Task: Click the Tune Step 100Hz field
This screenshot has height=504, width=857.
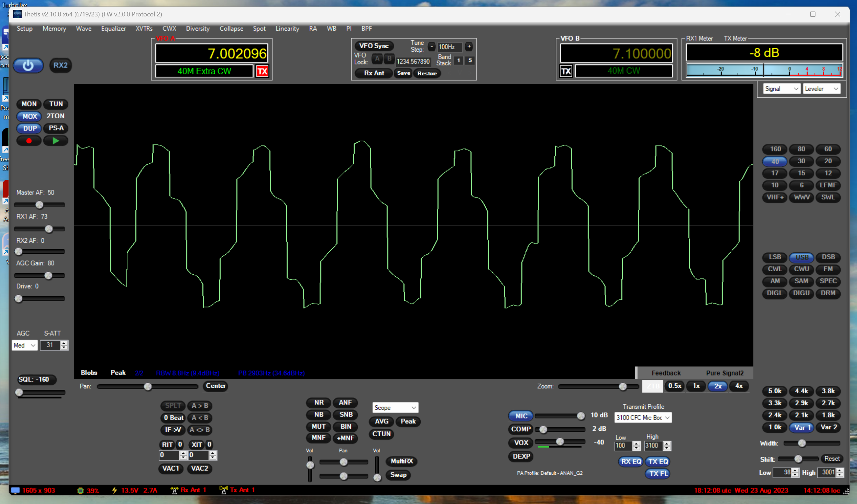Action: pyautogui.click(x=450, y=47)
